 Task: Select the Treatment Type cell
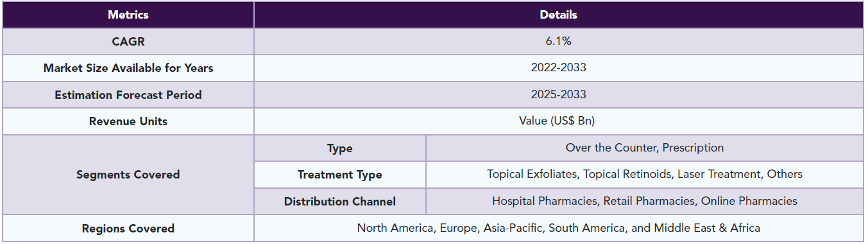click(340, 175)
